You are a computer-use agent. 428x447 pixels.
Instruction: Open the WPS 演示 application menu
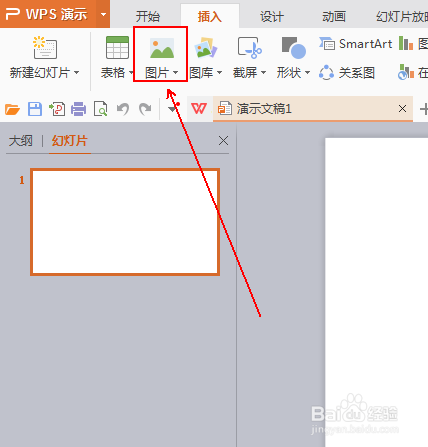coord(48,14)
